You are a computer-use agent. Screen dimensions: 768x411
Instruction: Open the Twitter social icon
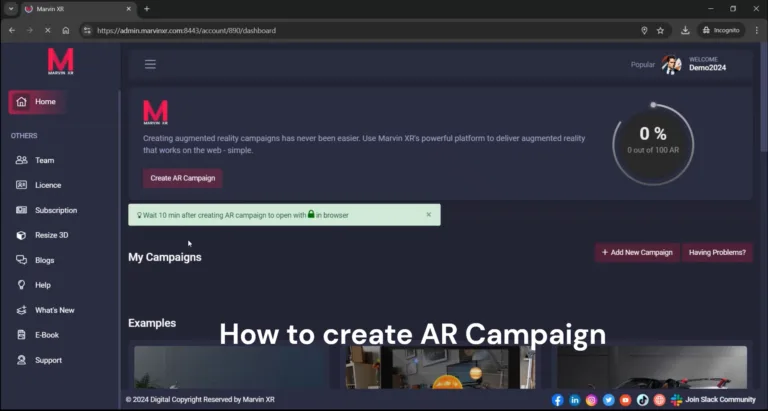pyautogui.click(x=609, y=400)
